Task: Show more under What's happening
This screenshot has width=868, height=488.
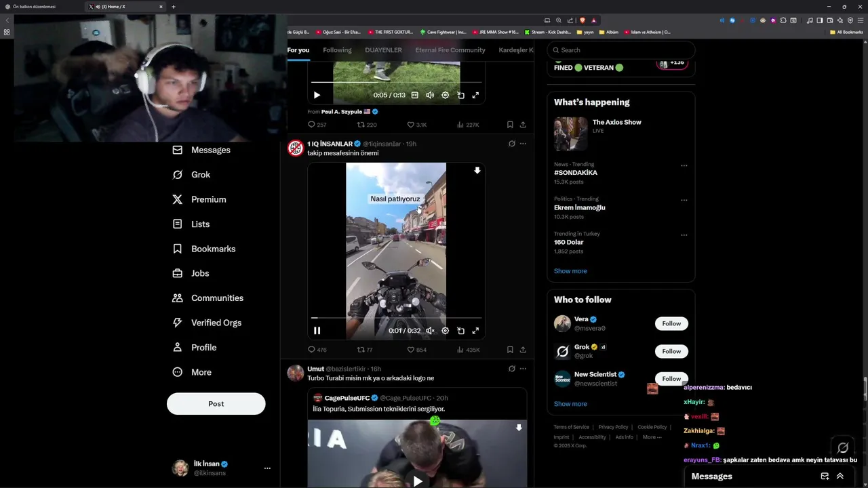Action: click(570, 271)
